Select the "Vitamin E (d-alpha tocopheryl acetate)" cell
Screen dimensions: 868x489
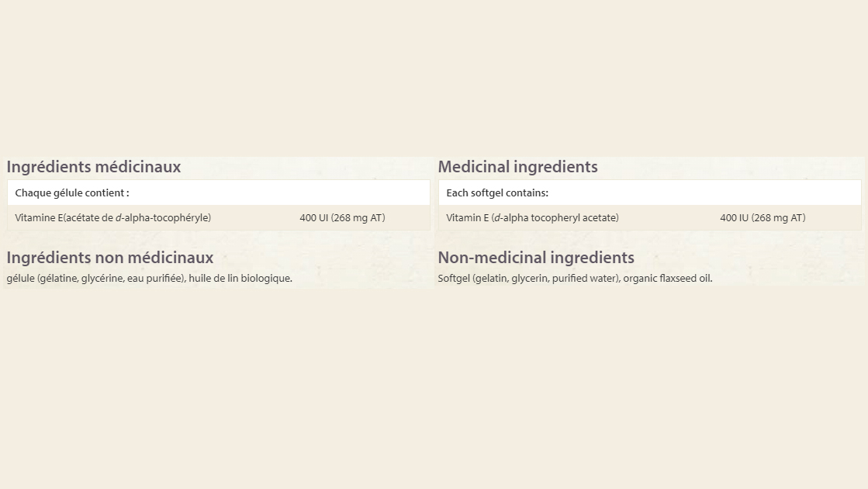532,218
